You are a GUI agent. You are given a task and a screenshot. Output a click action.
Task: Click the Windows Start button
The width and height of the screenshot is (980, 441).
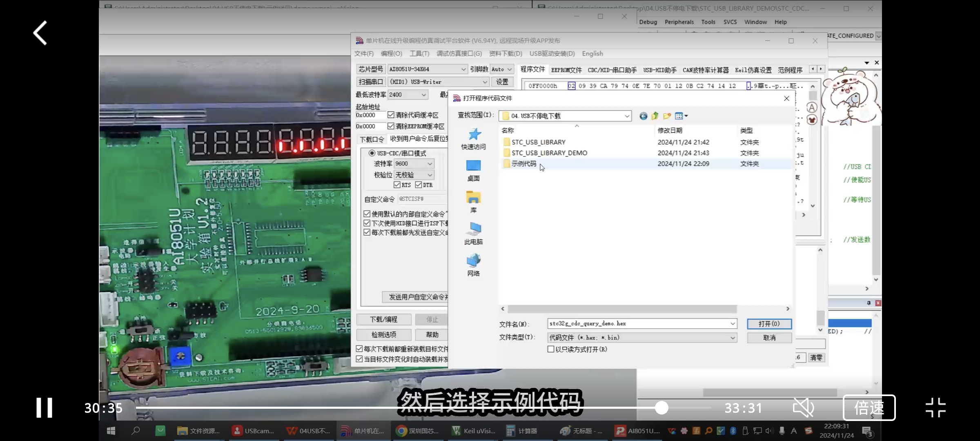pos(111,431)
